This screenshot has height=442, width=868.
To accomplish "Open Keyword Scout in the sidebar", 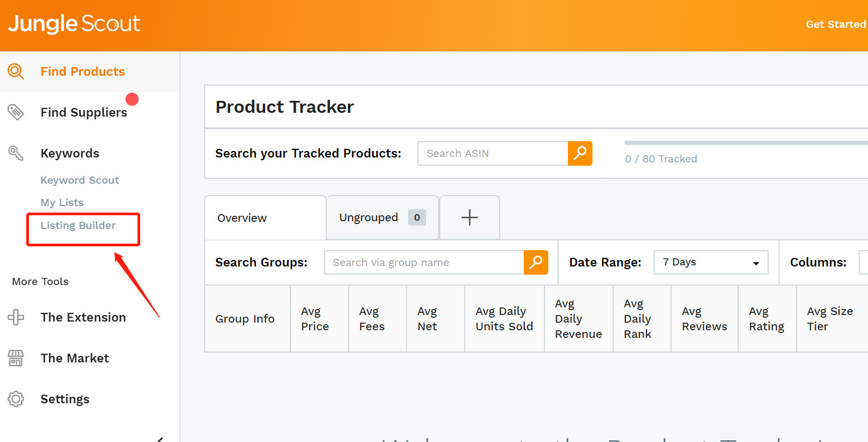I will click(x=80, y=180).
